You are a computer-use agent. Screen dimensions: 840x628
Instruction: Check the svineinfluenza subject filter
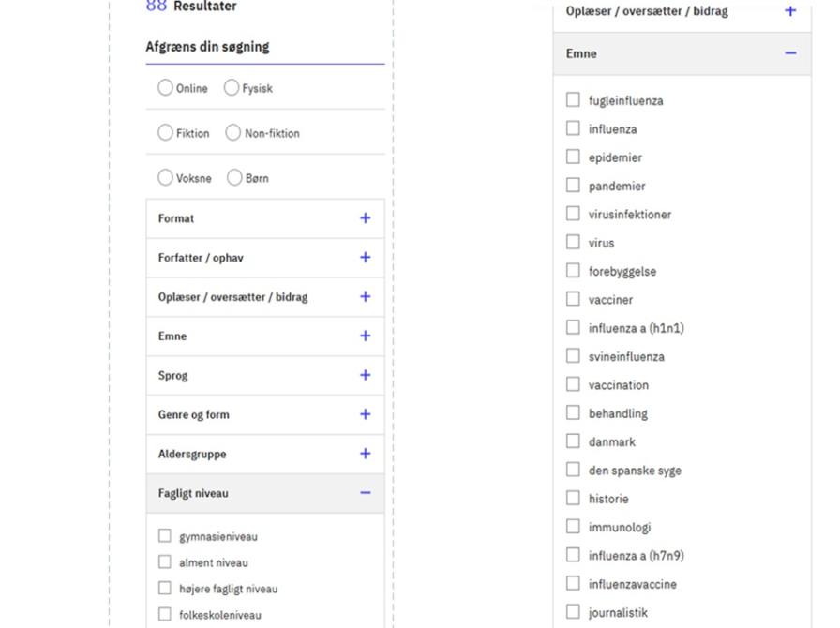574,356
